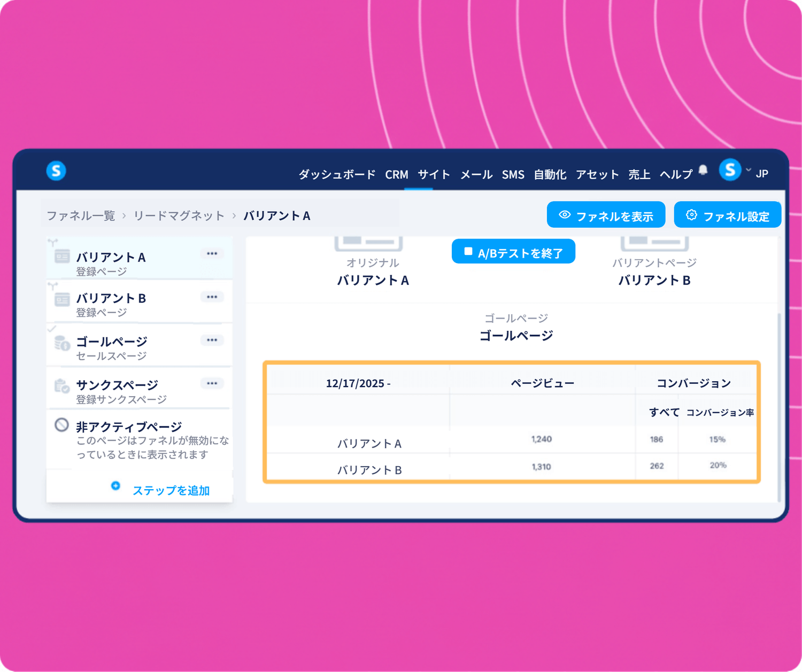Click the ゴールページ coins icon
This screenshot has height=672, width=802.
point(62,343)
